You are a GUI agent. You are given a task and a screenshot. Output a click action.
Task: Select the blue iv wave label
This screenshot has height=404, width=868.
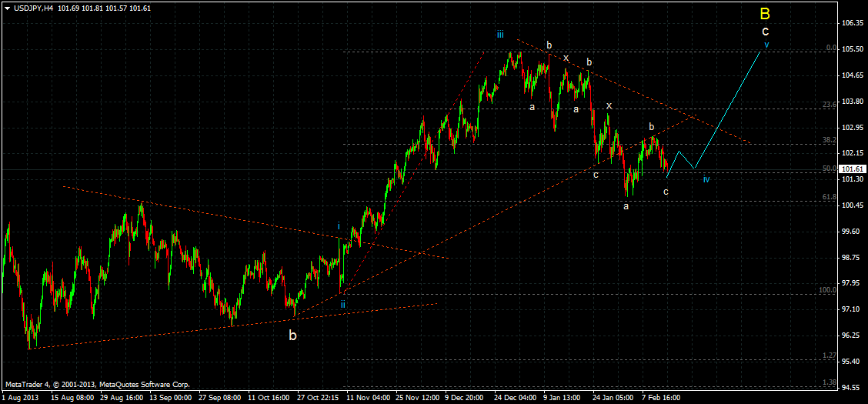tap(706, 179)
